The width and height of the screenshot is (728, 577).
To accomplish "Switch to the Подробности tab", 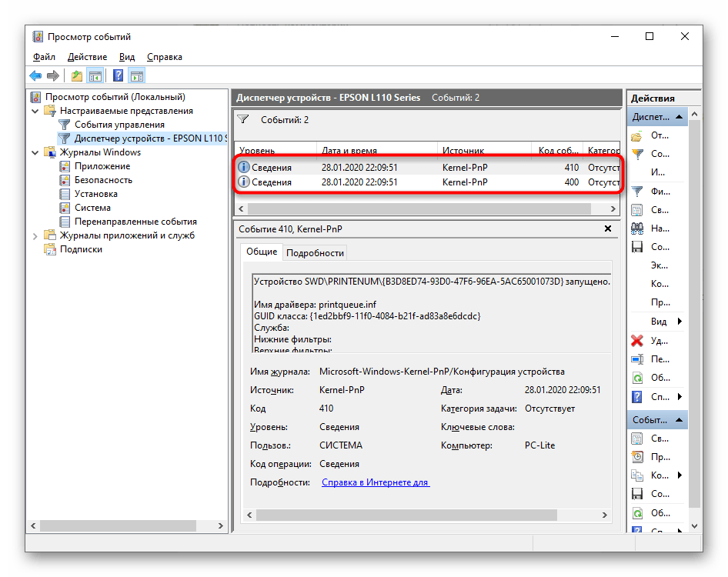I will point(315,252).
